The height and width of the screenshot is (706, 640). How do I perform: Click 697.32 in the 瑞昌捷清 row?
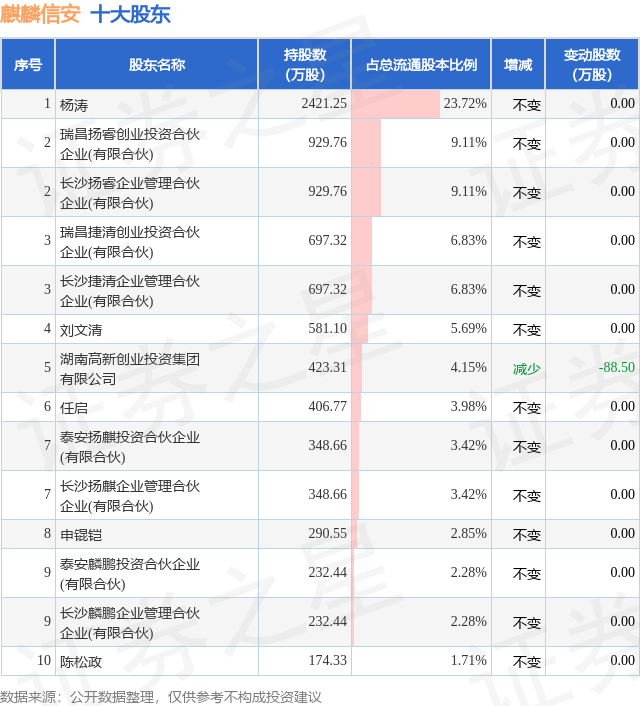(327, 240)
